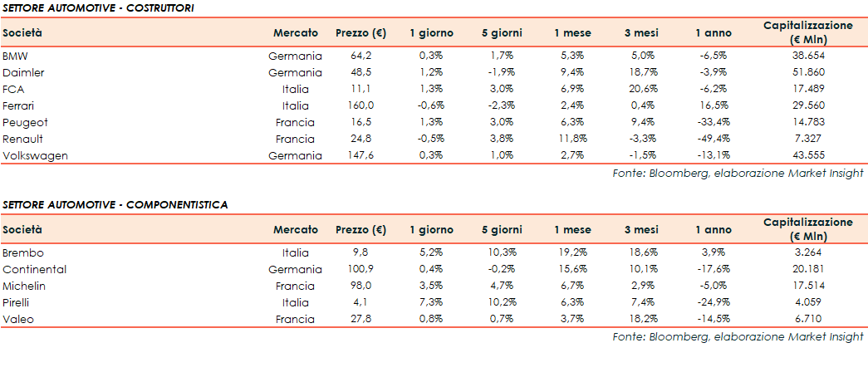Click the "Settore Automotive - Componentistica" title
Screen dimensions: 868x382
point(115,204)
